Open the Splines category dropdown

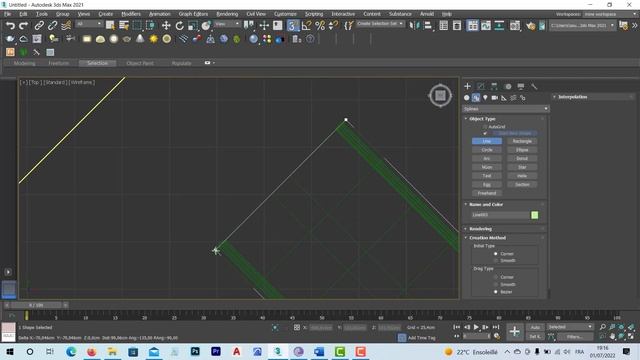pyautogui.click(x=505, y=109)
